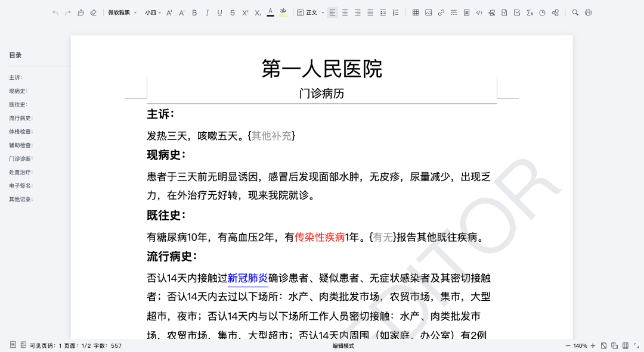Insert an image into the medical record
This screenshot has height=352, width=644.
[428, 12]
